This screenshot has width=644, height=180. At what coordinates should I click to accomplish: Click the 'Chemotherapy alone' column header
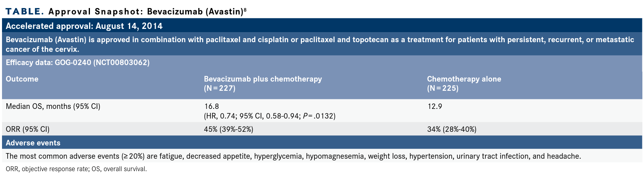click(x=464, y=79)
